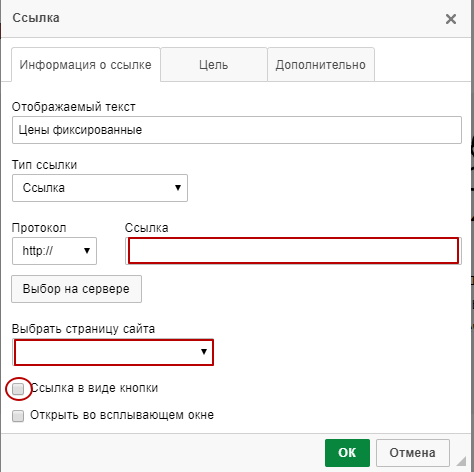
Task: Click into the Ссылка URL field
Action: tap(293, 251)
